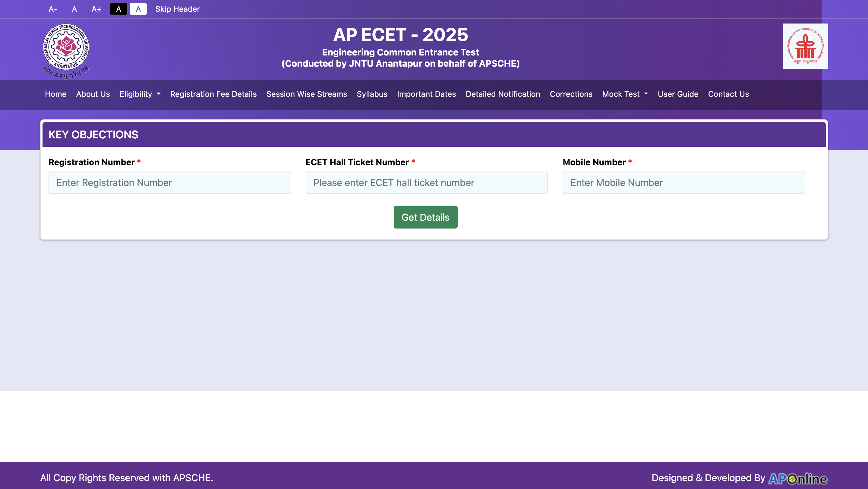Focus the ECET Hall Ticket Number field
This screenshot has height=489, width=868.
[426, 182]
